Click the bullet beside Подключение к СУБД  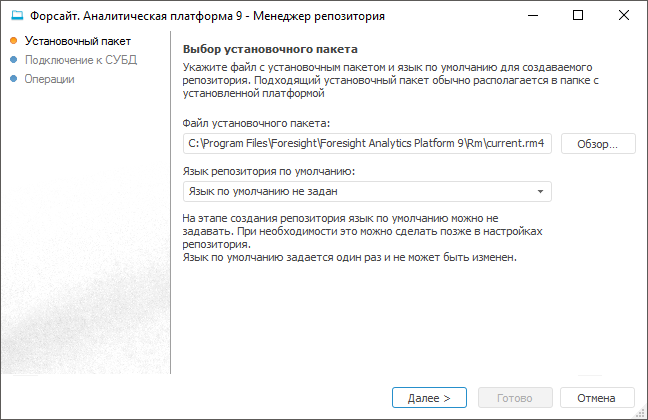[x=13, y=60]
